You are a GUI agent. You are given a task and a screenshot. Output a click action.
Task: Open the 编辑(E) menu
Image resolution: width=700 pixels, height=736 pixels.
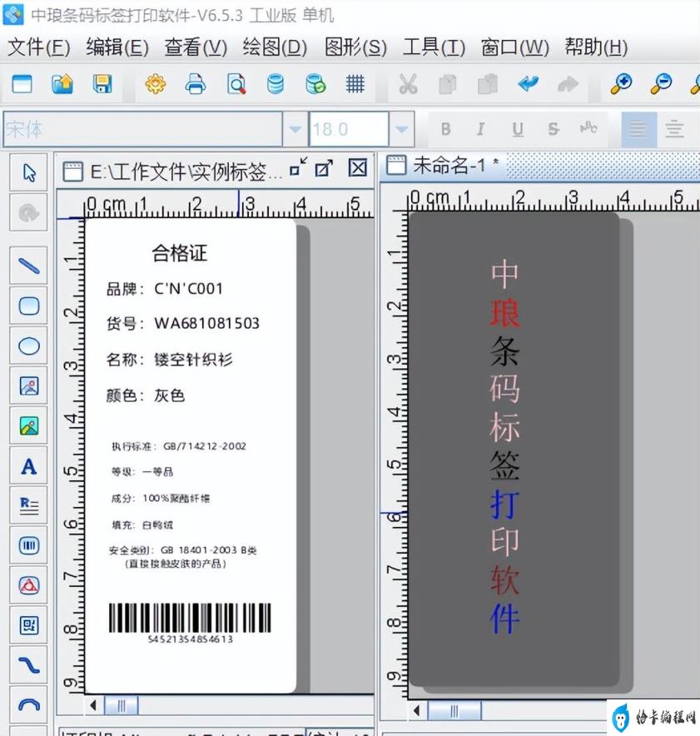[117, 47]
